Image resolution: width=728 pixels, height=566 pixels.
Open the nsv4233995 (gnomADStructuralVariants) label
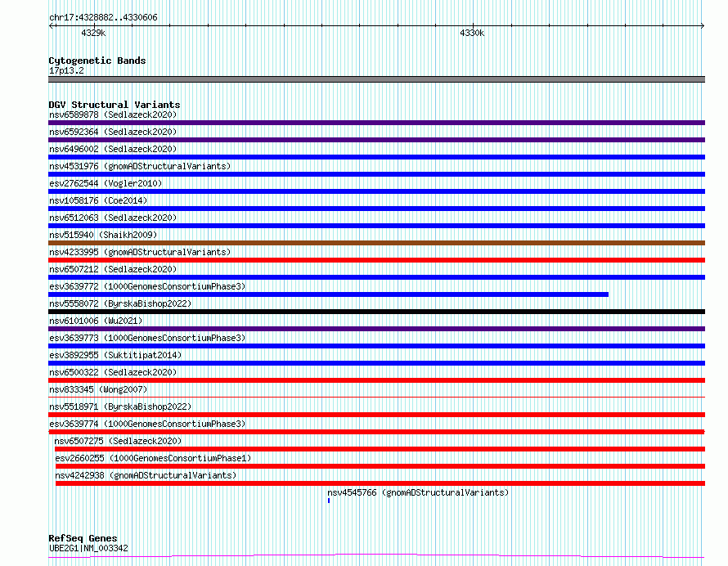point(140,252)
